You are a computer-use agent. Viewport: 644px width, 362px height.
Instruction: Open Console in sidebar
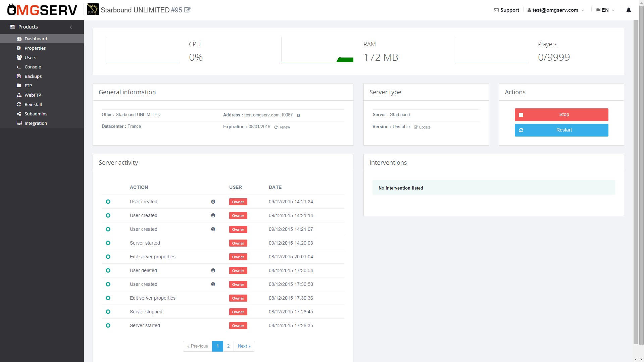(42, 67)
